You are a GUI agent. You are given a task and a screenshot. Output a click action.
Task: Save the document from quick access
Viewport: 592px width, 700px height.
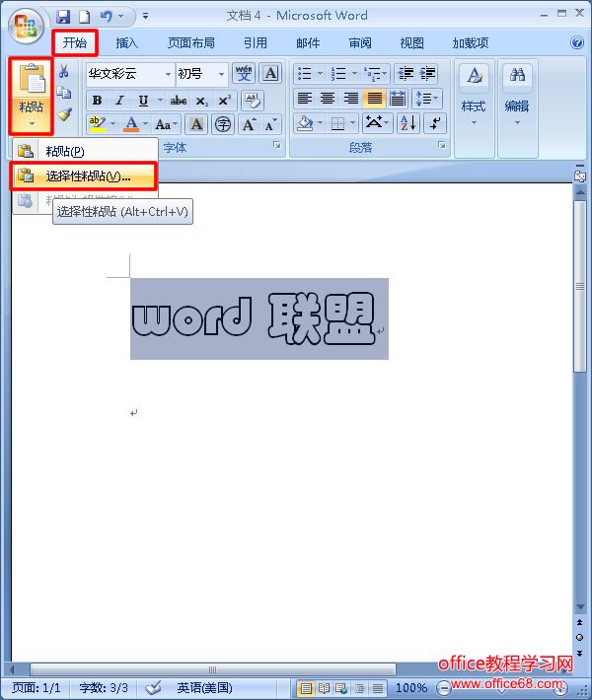click(x=63, y=17)
